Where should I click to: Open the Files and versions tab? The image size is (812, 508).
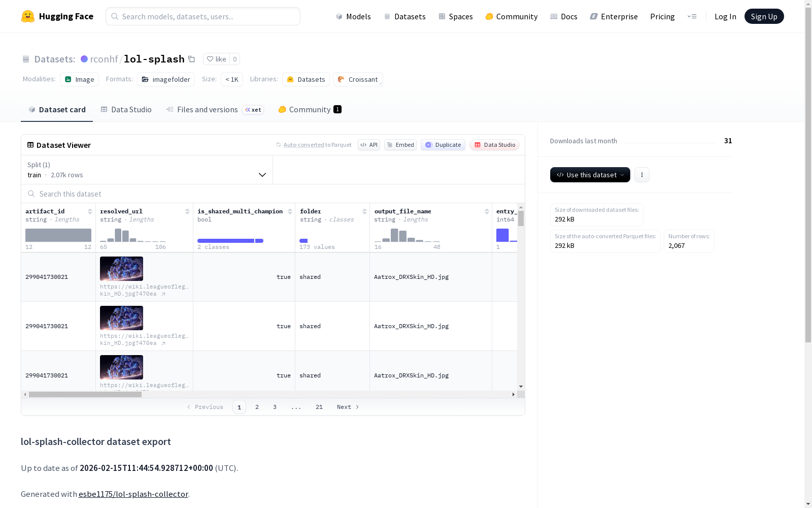215,110
